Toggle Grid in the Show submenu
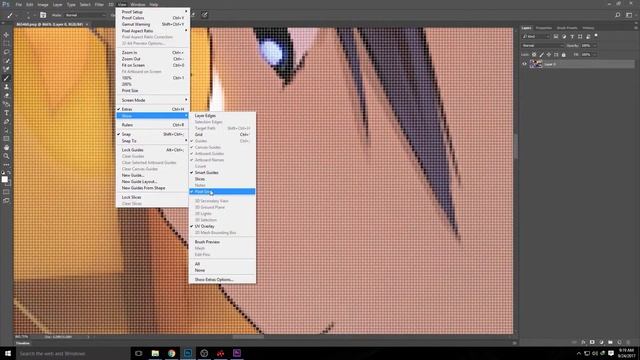 click(x=222, y=134)
